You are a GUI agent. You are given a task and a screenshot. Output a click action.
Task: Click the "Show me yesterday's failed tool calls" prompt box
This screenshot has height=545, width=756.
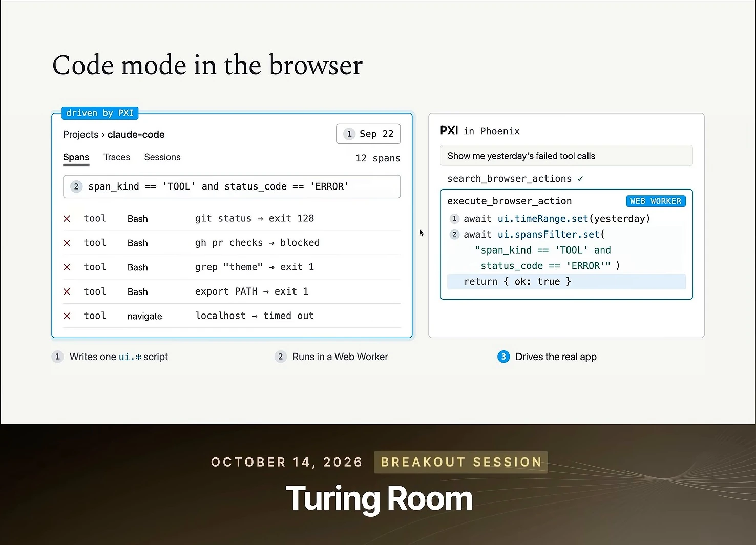coord(566,156)
